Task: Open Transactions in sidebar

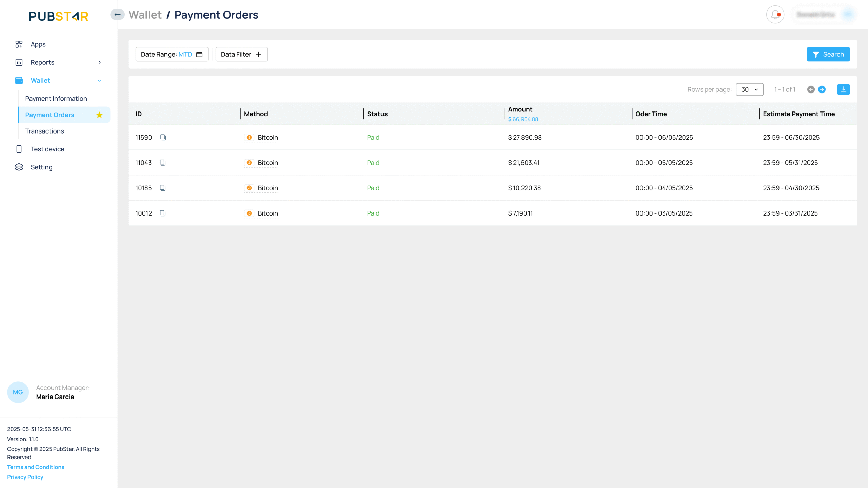Action: (44, 131)
